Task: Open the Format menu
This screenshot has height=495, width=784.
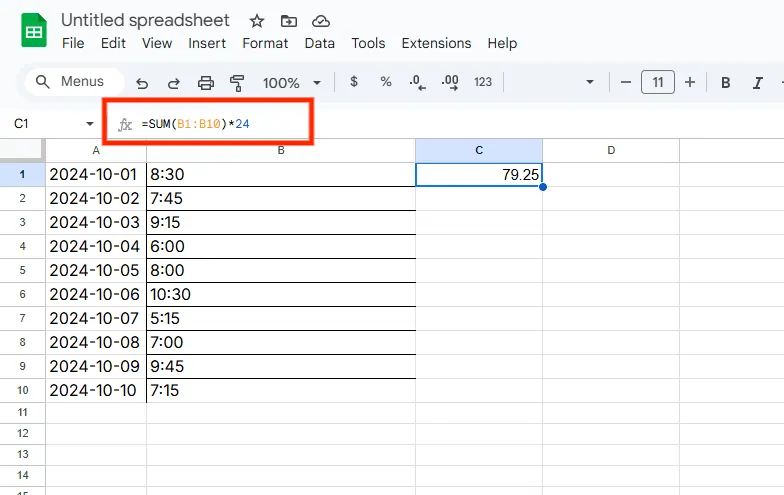Action: 265,43
